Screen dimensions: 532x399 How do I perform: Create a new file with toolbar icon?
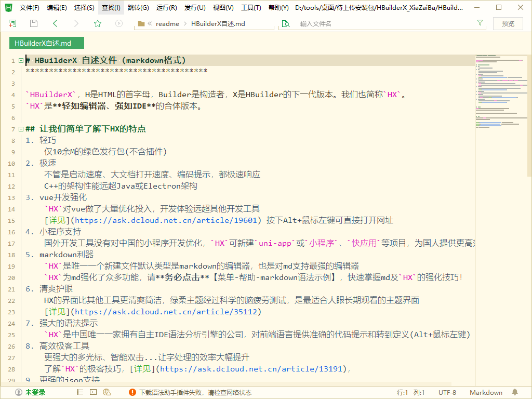point(12,23)
